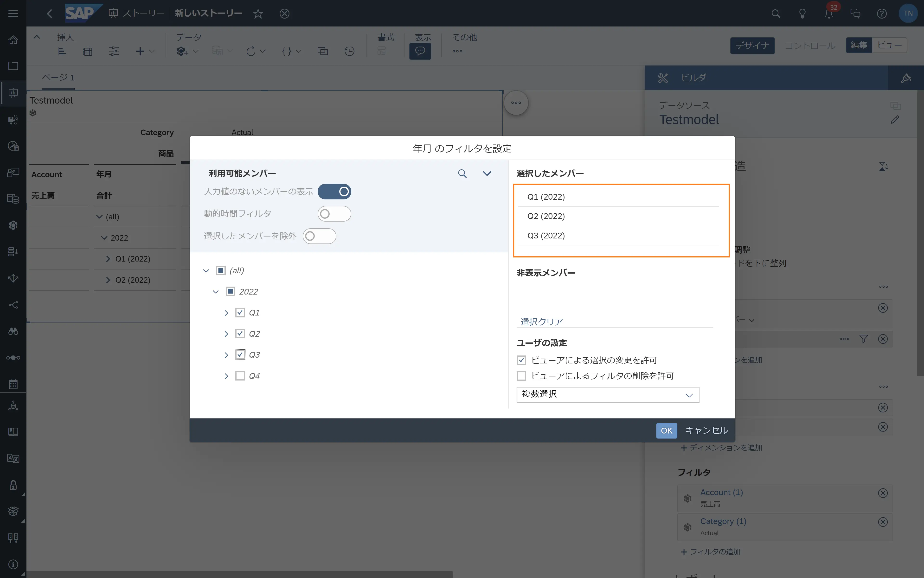
Task: Toggle the 2022 checkbox
Action: (x=230, y=292)
